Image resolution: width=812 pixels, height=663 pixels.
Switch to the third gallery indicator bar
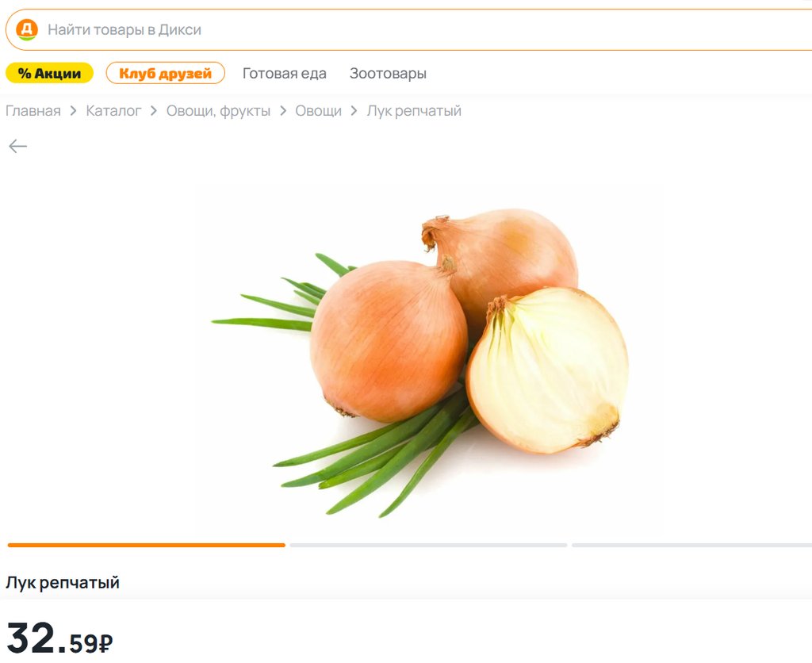point(691,545)
